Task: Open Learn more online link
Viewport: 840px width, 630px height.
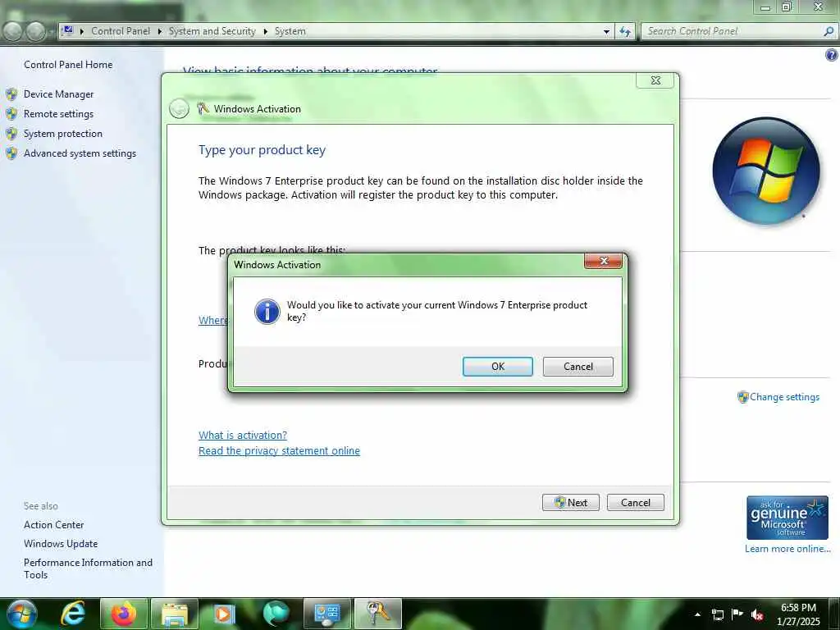Action: [x=787, y=549]
